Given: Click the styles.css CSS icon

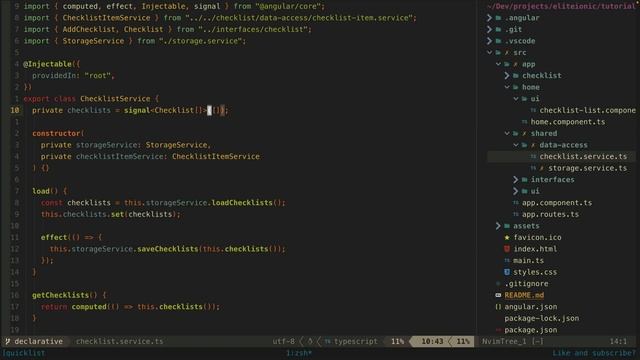Looking at the screenshot, I should pyautogui.click(x=507, y=272).
